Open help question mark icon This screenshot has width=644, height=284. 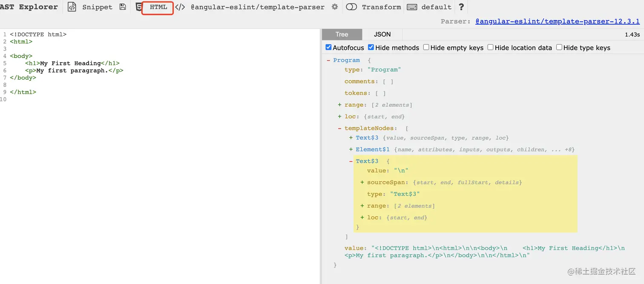(x=461, y=7)
